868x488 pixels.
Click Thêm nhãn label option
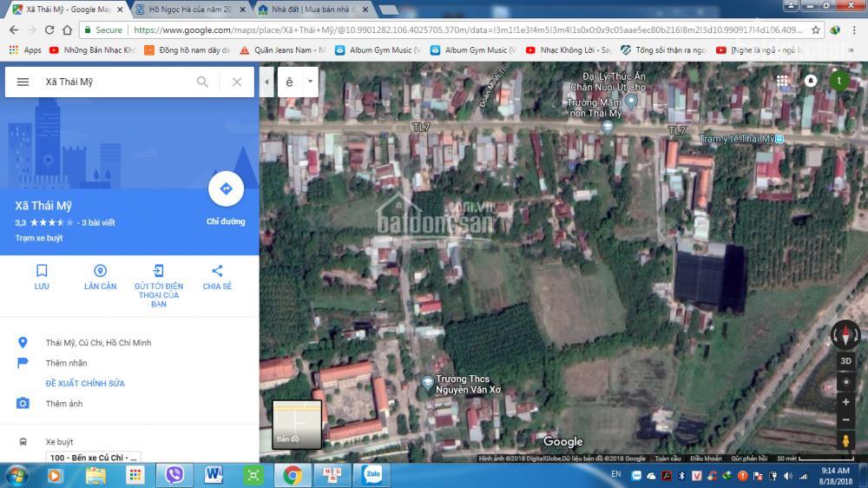67,363
